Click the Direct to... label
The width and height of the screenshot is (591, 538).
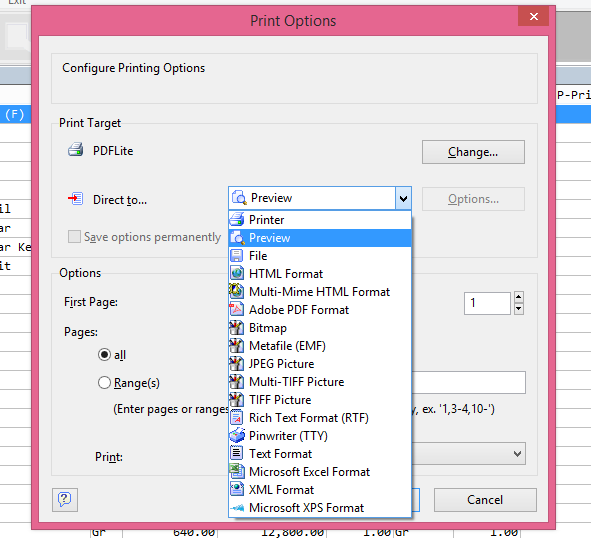120,199
